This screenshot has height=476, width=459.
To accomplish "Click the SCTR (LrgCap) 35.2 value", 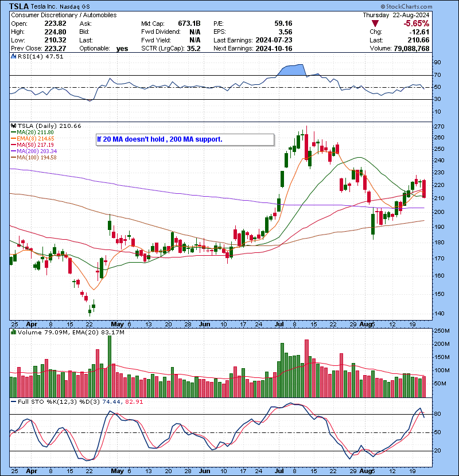I will point(194,48).
